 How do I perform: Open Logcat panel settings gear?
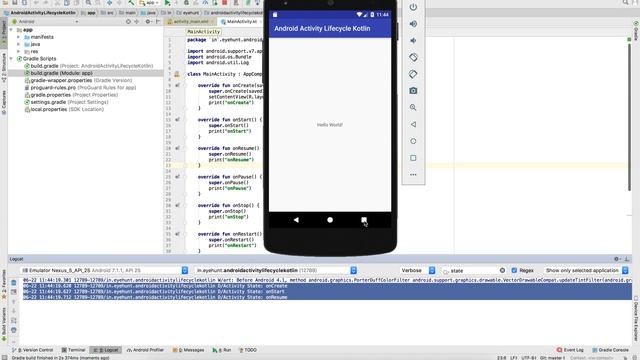616,259
